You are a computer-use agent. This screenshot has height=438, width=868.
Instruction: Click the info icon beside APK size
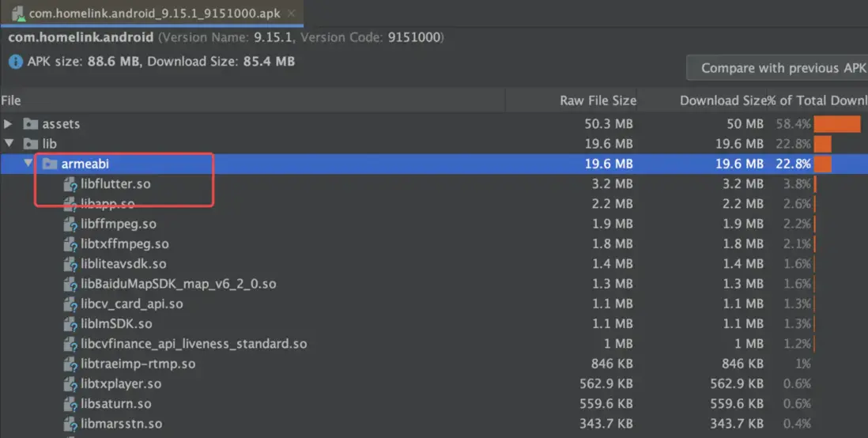(15, 62)
